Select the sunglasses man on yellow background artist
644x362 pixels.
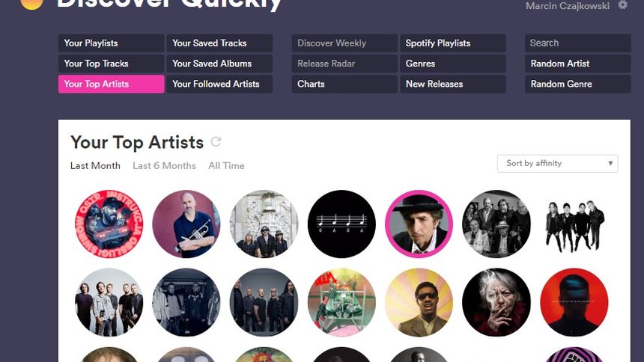click(419, 302)
